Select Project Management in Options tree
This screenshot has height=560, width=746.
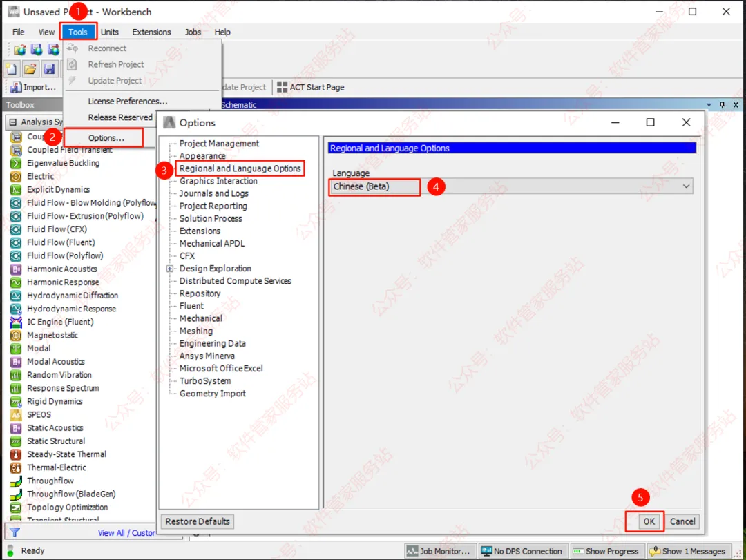219,144
